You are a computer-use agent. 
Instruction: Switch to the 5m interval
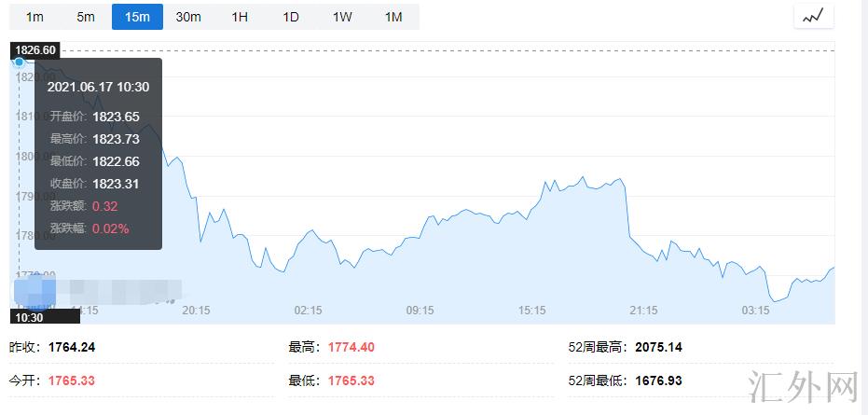[x=86, y=17]
